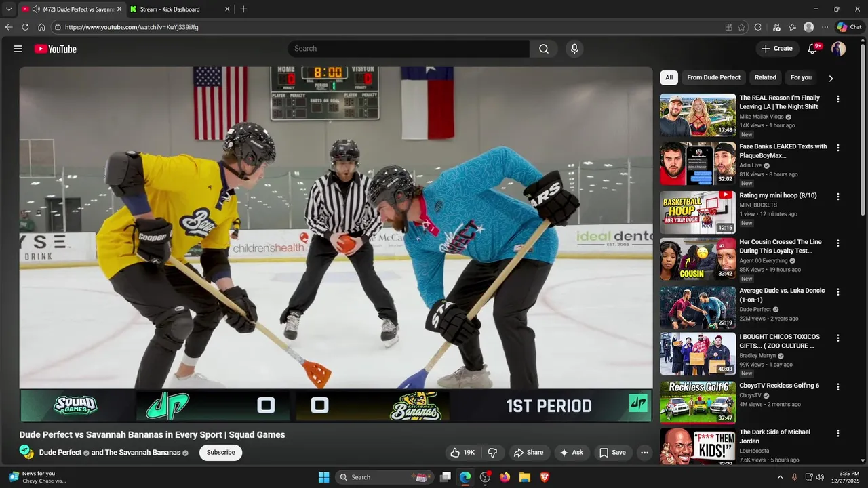Open the tab search dropdown arrow
Image resolution: width=868 pixels, height=488 pixels.
(9, 9)
